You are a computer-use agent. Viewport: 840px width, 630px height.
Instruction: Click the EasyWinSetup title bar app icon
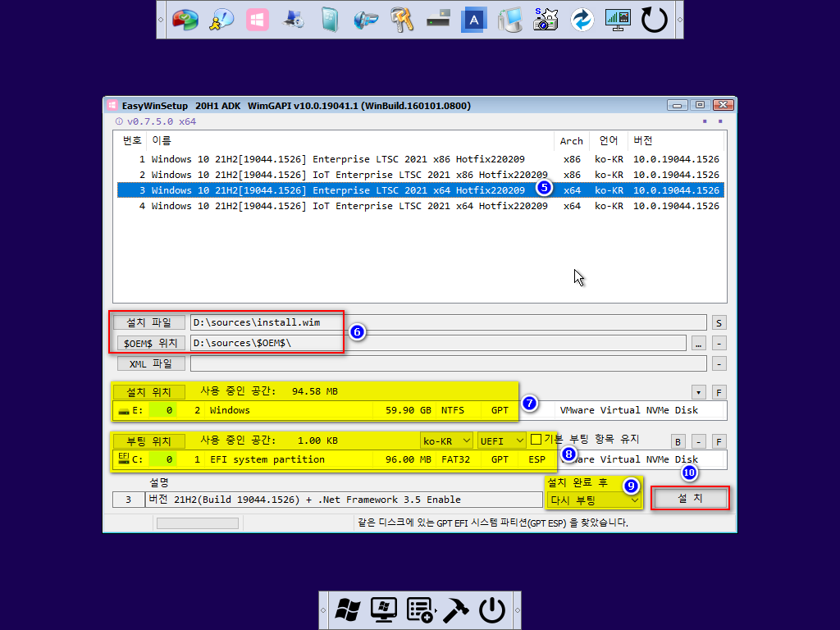(112, 106)
